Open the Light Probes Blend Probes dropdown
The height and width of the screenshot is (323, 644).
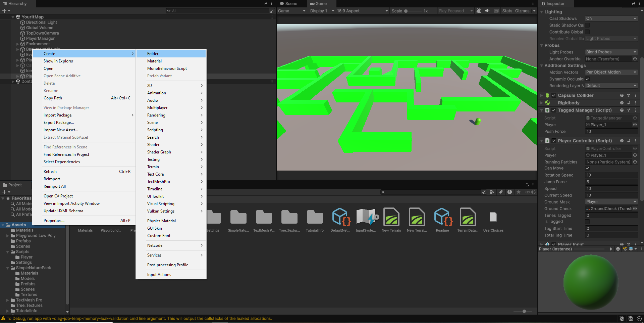coord(611,52)
